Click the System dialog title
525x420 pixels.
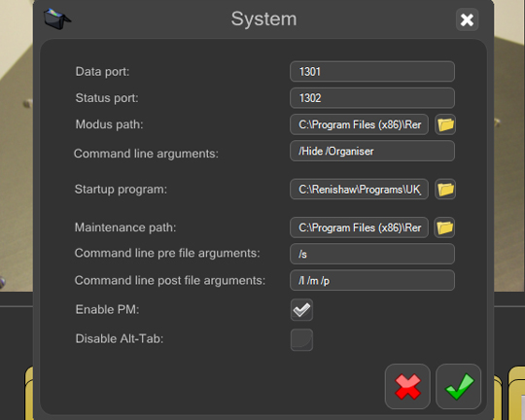[x=263, y=18]
